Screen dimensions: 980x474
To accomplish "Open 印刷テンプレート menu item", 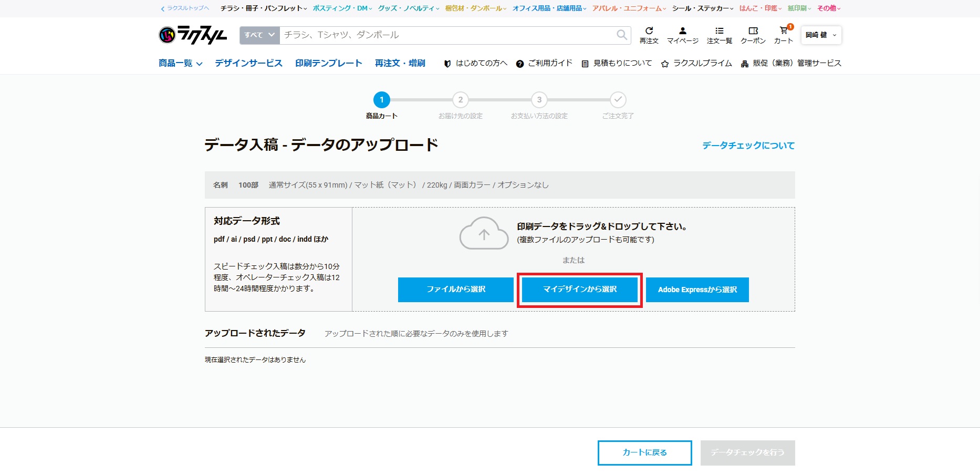I will point(329,63).
